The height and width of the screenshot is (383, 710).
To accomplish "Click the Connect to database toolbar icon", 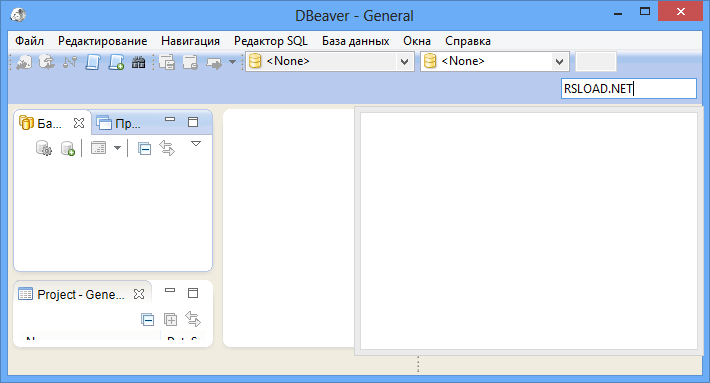I will 24,62.
